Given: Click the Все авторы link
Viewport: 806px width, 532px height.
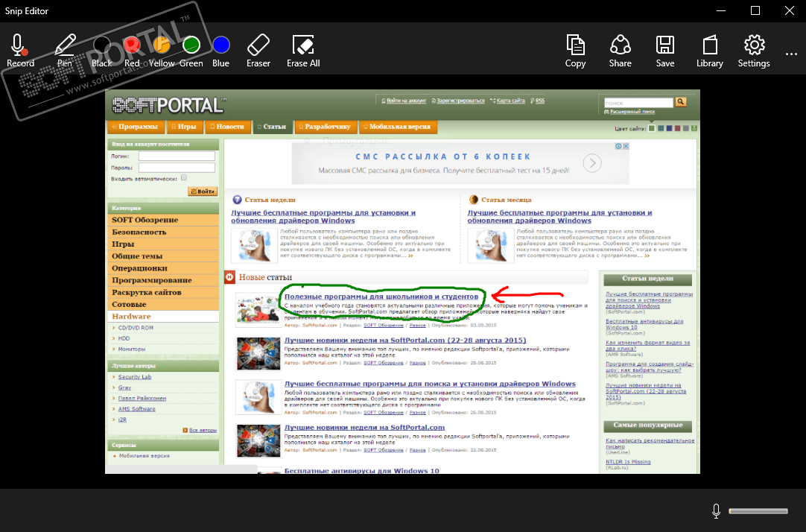Looking at the screenshot, I should 203,430.
